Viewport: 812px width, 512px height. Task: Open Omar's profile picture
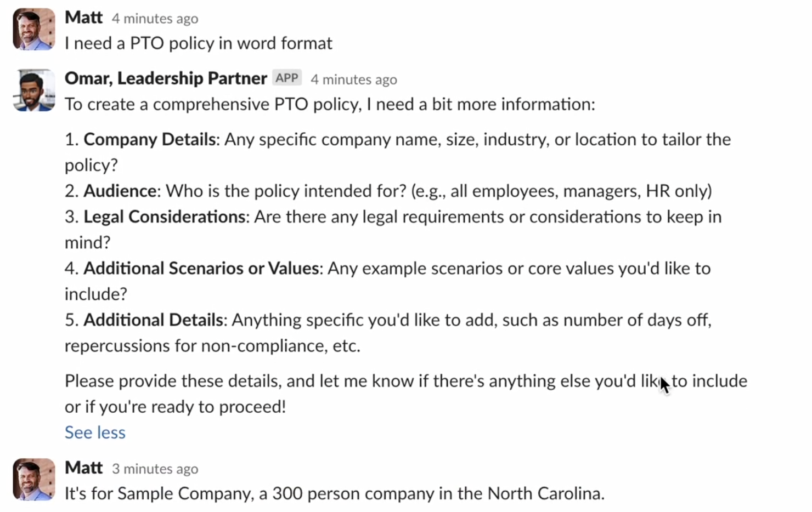click(34, 90)
